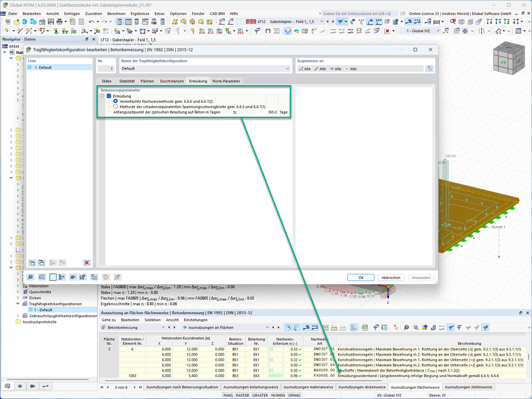The width and height of the screenshot is (532, 399).
Task: Open the load case Gabelstapler dropdown
Action: (322, 22)
